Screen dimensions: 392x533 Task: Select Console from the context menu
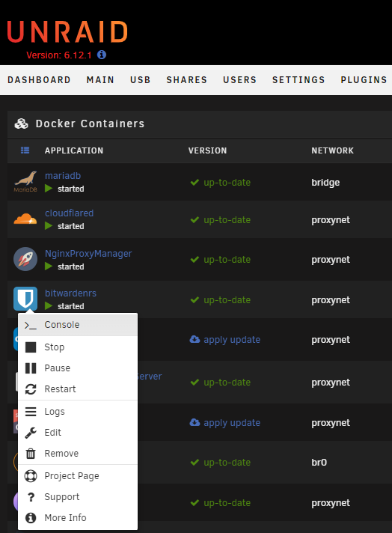coord(78,325)
